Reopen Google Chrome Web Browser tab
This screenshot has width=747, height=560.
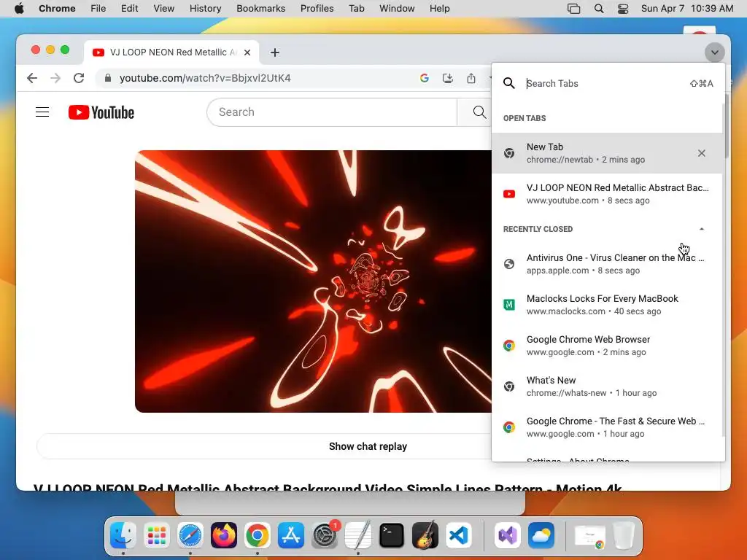pyautogui.click(x=607, y=346)
